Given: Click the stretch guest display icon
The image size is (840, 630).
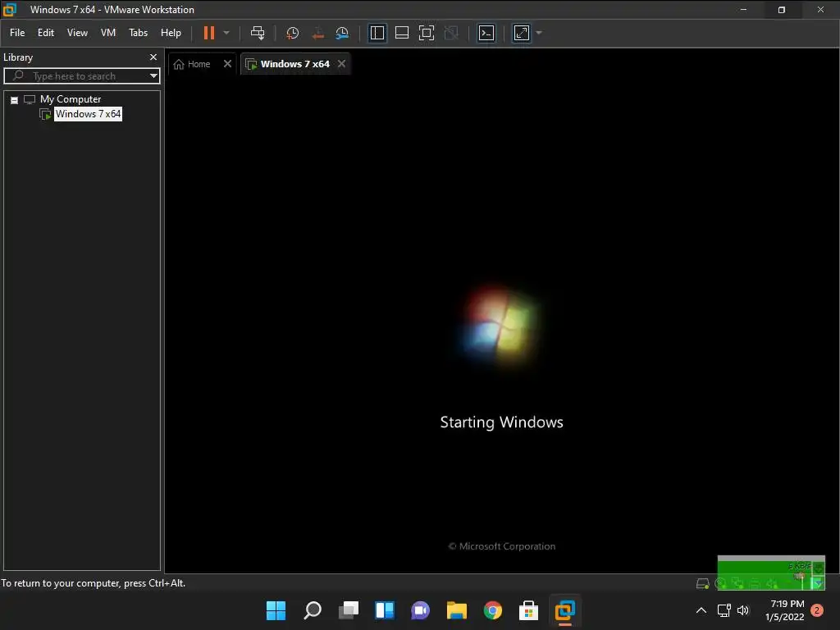Looking at the screenshot, I should pos(522,33).
